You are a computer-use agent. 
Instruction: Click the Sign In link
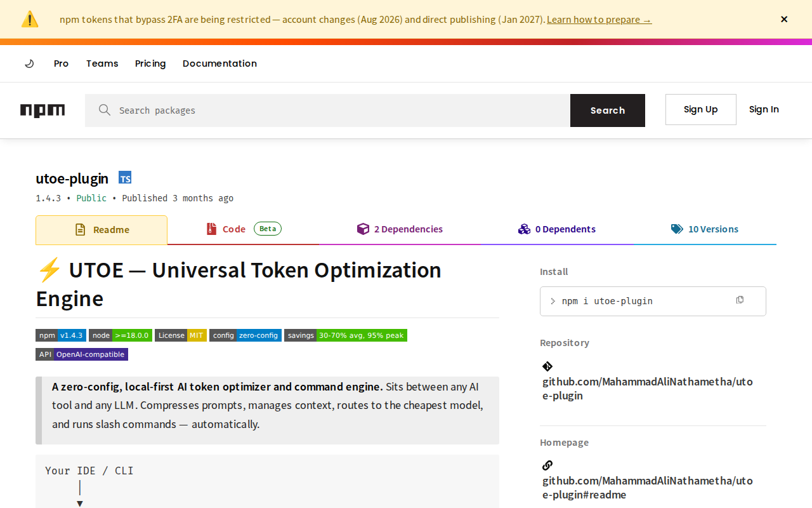[764, 109]
